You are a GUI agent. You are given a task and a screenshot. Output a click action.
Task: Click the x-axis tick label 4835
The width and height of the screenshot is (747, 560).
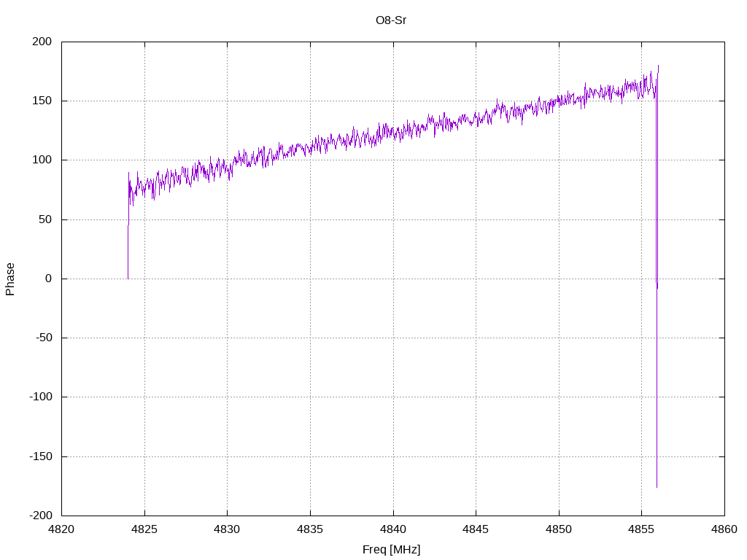tap(310, 529)
